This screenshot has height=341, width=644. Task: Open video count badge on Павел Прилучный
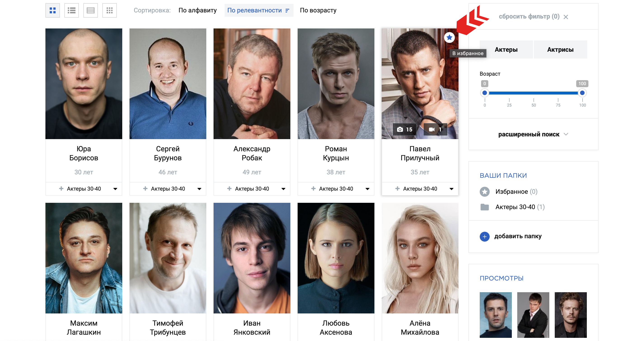point(435,129)
